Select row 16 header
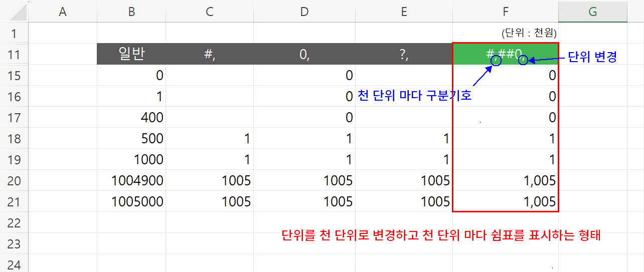This screenshot has height=272, width=644. pyautogui.click(x=14, y=96)
